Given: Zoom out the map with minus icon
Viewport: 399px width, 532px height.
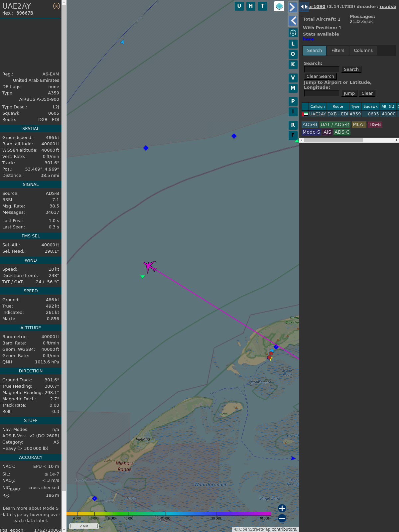Looking at the screenshot, I should coord(282,518).
